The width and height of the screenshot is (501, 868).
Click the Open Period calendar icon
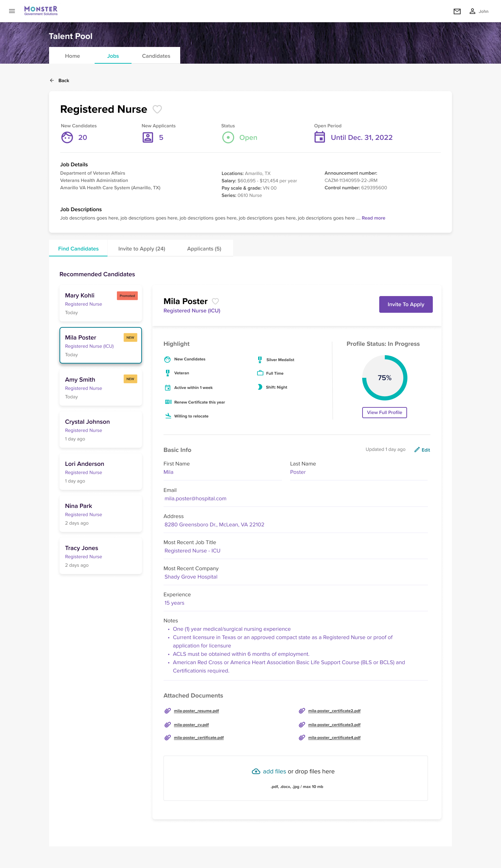(x=320, y=137)
